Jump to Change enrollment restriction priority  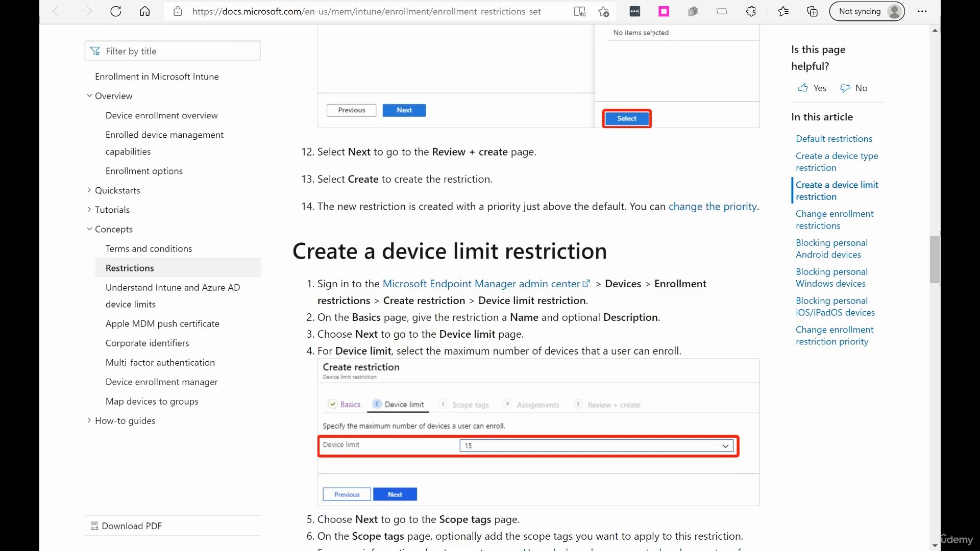(835, 336)
